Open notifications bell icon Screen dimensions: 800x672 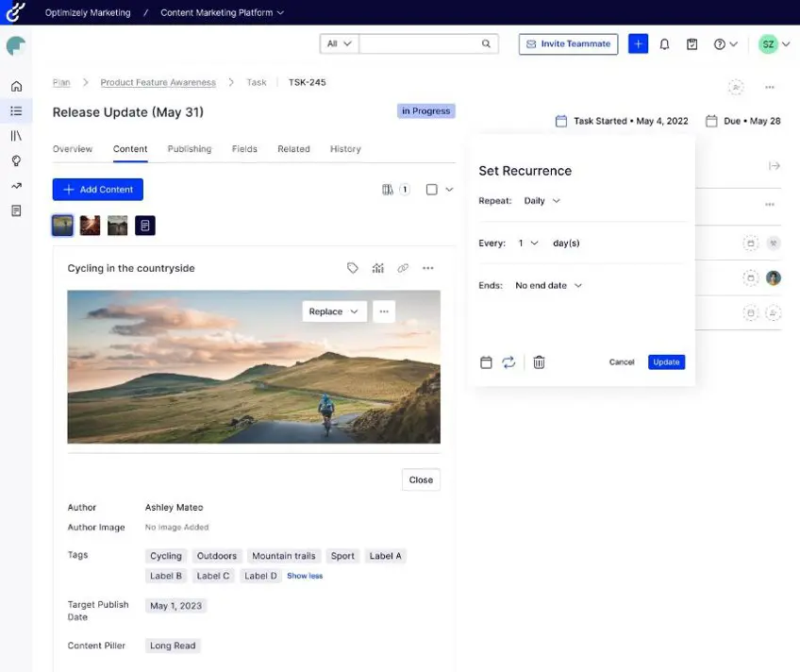click(664, 44)
